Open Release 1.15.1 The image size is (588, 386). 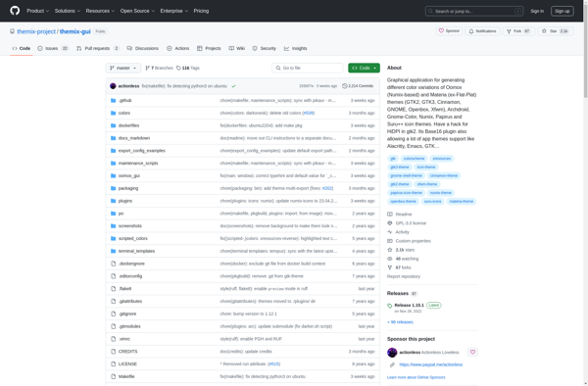click(409, 305)
